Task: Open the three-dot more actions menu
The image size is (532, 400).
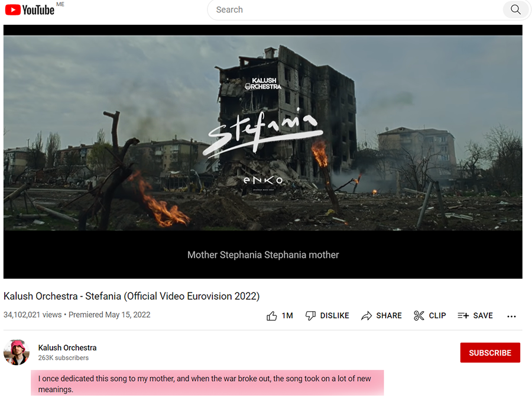Action: pyautogui.click(x=512, y=316)
